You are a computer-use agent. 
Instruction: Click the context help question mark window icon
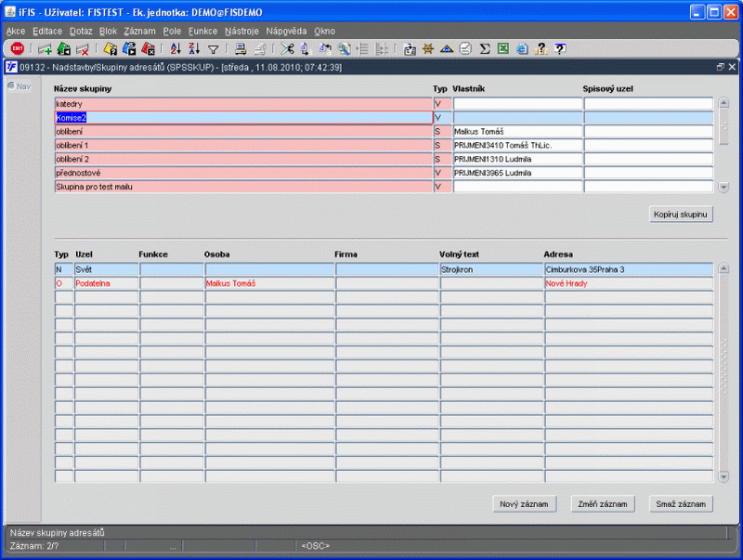click(560, 48)
